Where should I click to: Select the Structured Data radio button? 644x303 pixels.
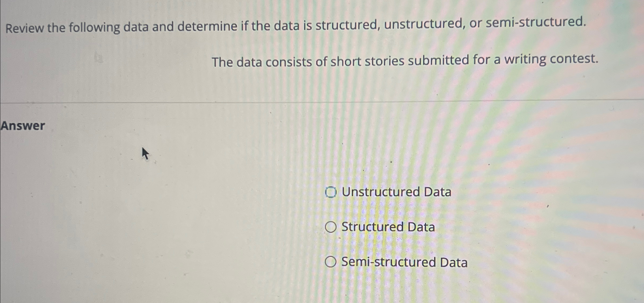pyautogui.click(x=332, y=227)
